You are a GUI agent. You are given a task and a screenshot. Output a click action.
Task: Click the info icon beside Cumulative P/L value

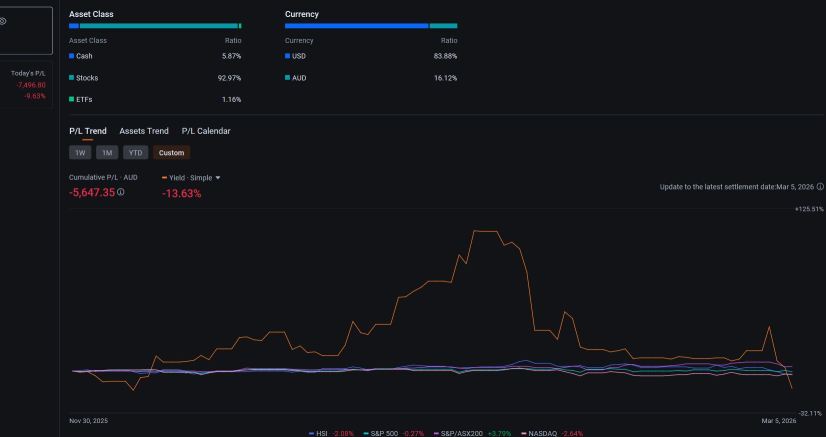pos(121,192)
